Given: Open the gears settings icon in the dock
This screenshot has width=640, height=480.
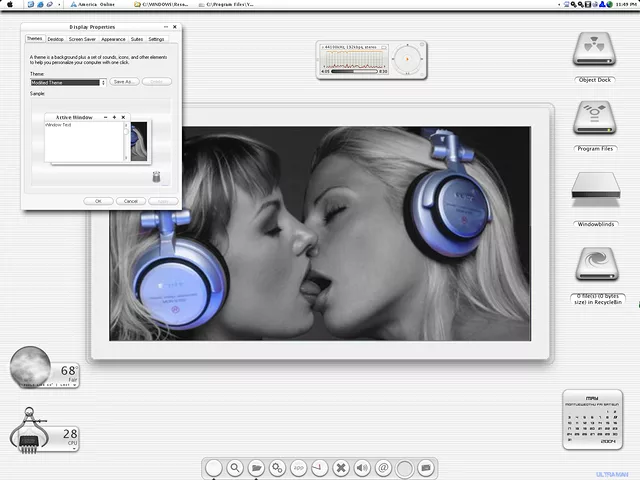Looking at the screenshot, I should pyautogui.click(x=278, y=467).
